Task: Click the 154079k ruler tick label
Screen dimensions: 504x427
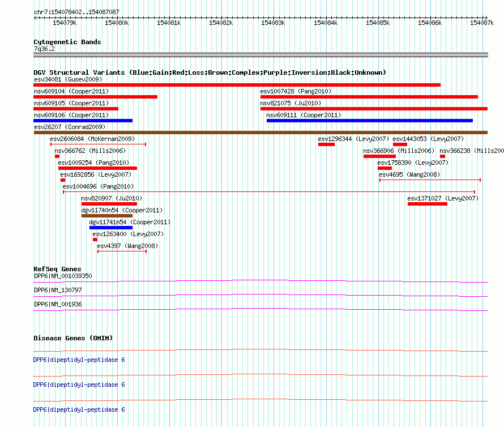Action: pyautogui.click(x=65, y=23)
